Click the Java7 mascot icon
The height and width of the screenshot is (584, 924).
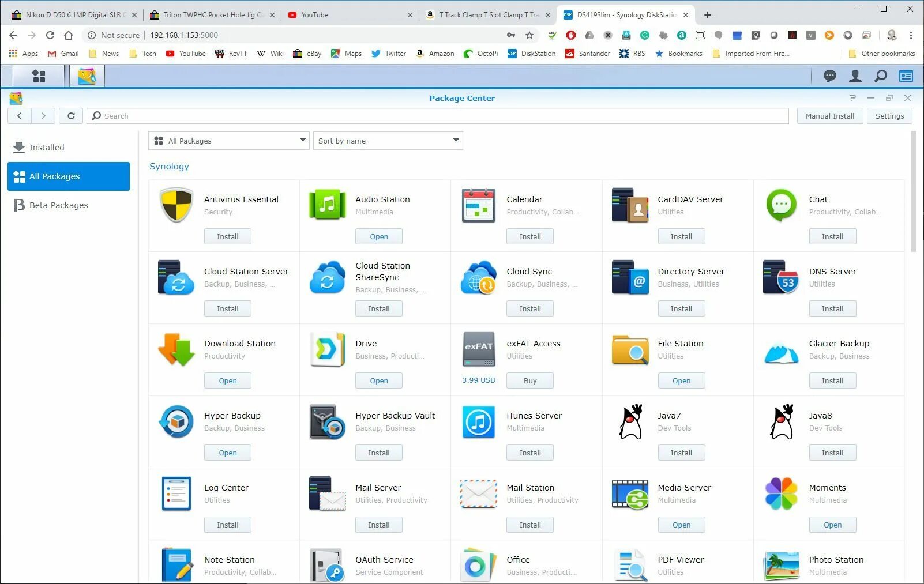click(x=630, y=421)
